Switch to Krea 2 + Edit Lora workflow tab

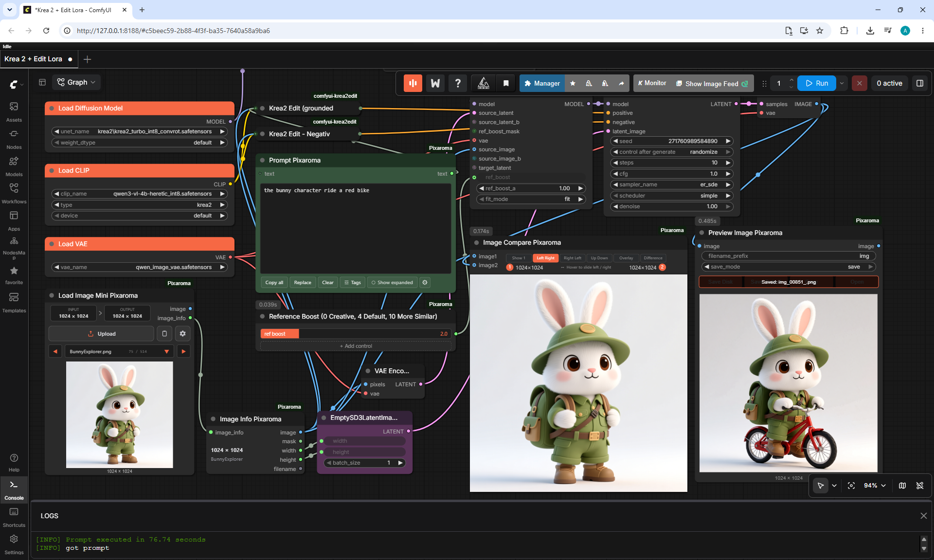(38, 59)
